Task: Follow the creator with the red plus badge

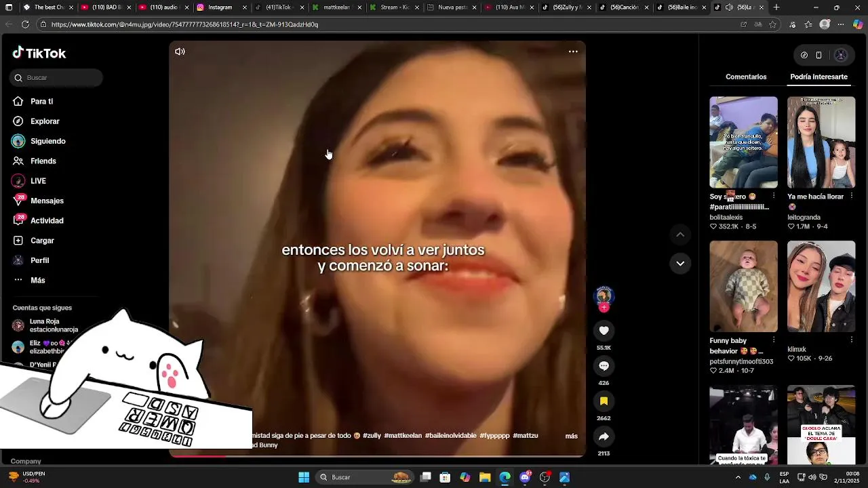Action: [x=604, y=308]
